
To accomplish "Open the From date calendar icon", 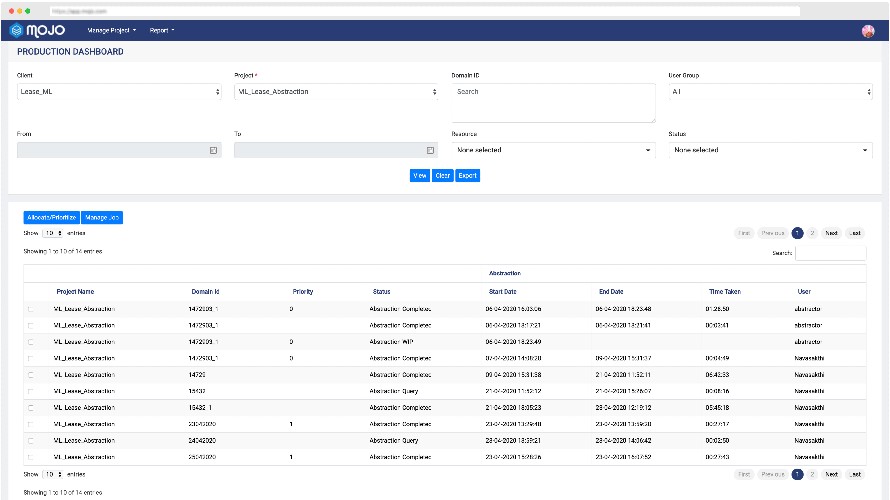I will 213,150.
